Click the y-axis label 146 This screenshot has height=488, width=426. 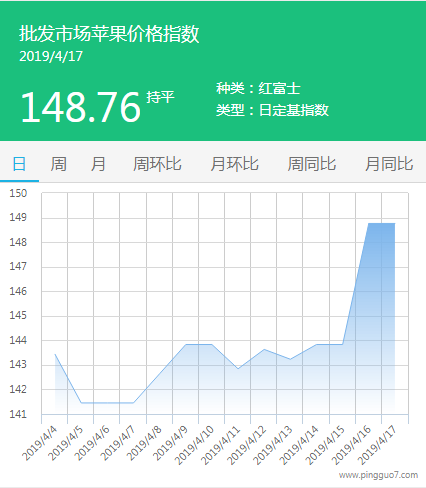(18, 291)
